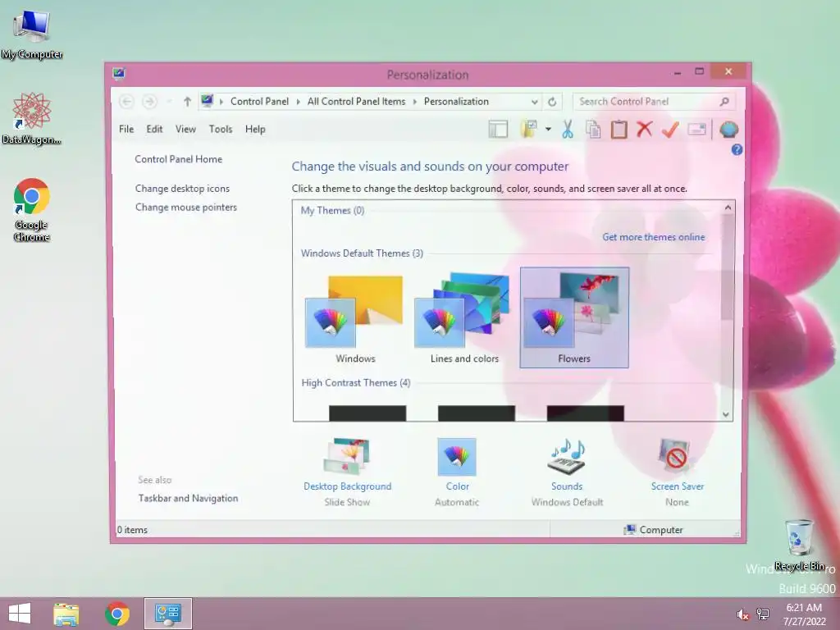This screenshot has height=630, width=840.
Task: Open recent locations dropdown arrow
Action: (169, 101)
